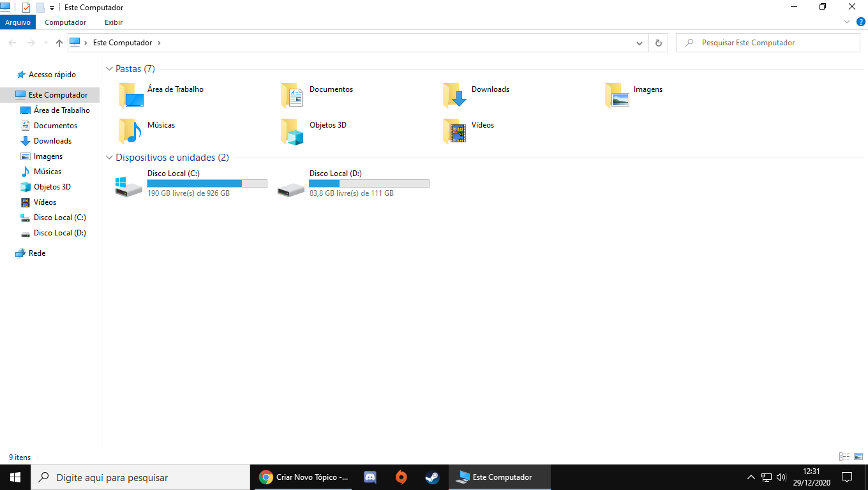Click the Properties checkmark icon in title bar
The width and height of the screenshot is (868, 490).
pos(26,8)
